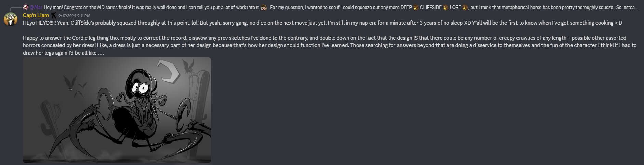Open Cap'n Liam's profile avatar
This screenshot has height=165, width=644.
[11, 19]
